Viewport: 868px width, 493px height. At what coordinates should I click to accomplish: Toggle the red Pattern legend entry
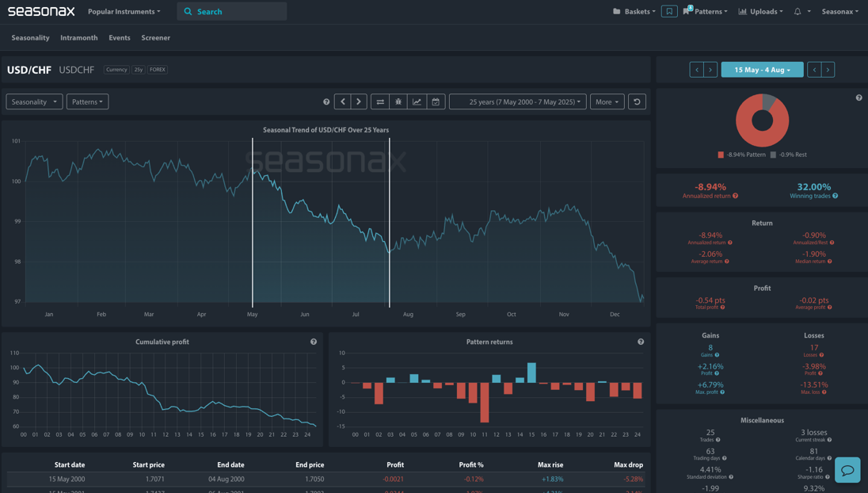[742, 155]
